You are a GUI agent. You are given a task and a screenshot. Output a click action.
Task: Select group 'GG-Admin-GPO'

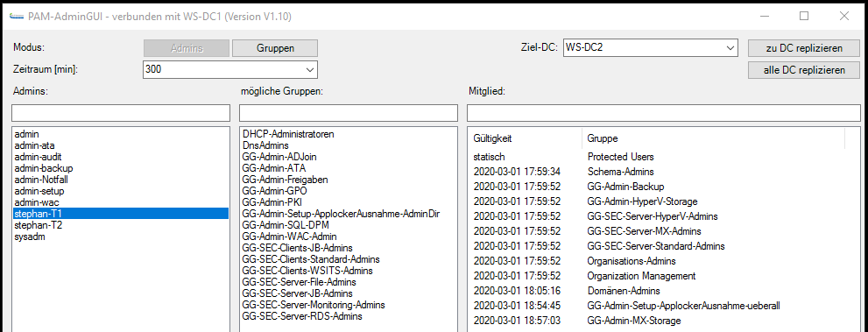point(349,191)
